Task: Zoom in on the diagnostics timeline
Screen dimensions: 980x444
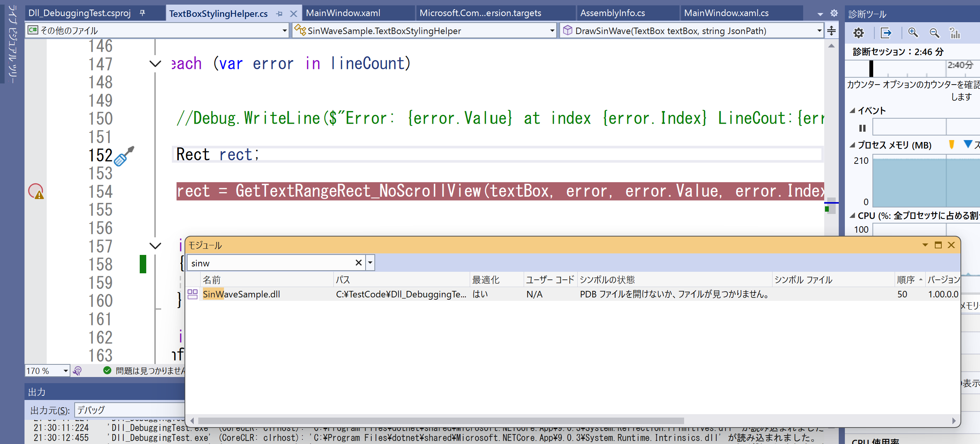Action: (913, 33)
